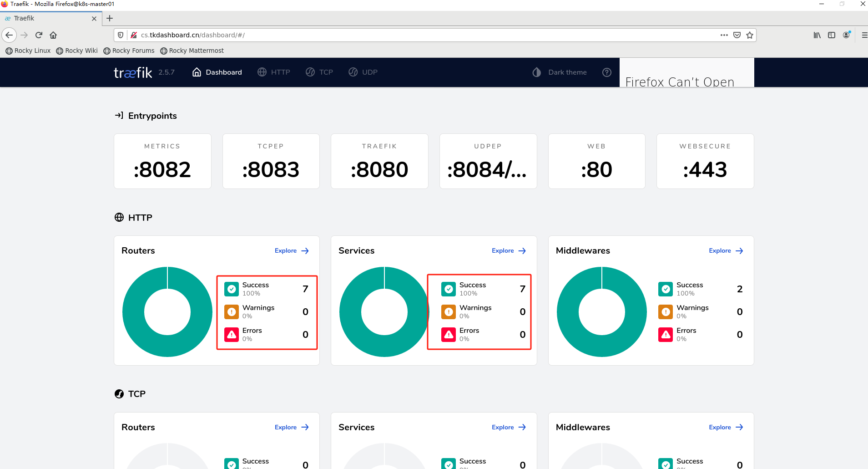Explore TCP Middlewares

(726, 427)
